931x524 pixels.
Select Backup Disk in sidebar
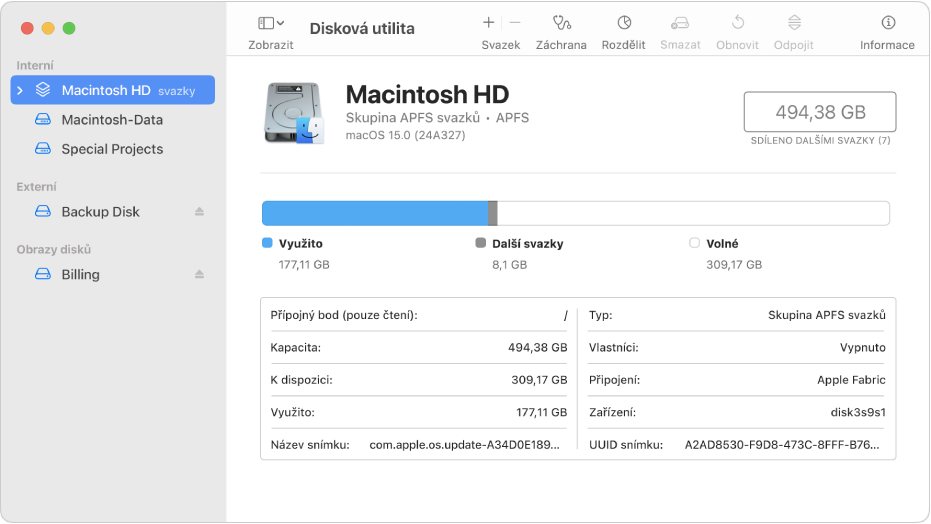point(100,212)
